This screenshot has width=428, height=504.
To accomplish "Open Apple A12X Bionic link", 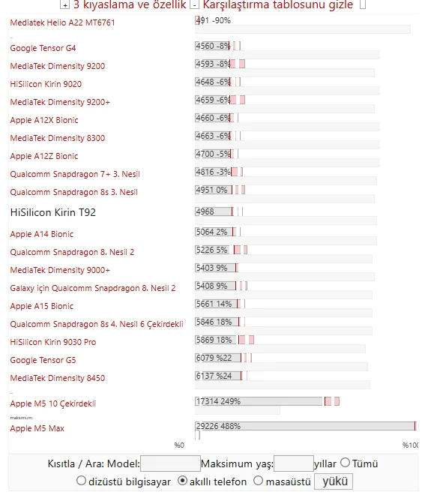I will coord(44,120).
